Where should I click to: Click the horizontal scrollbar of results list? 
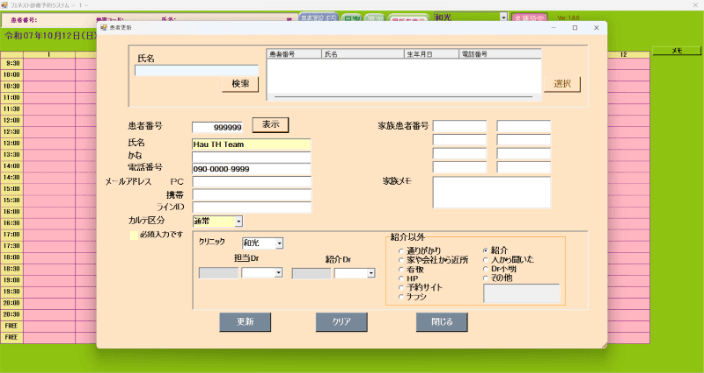coord(403,97)
